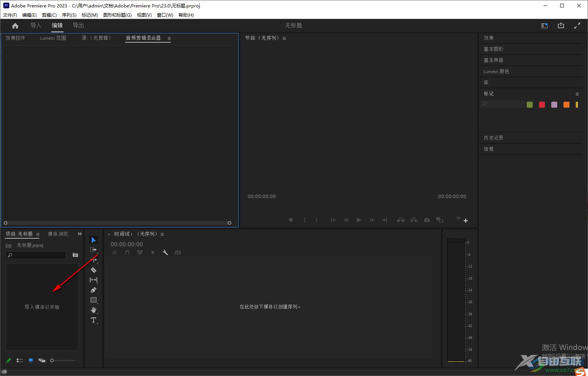The height and width of the screenshot is (376, 588).
Task: Toggle timeline Snap magnet icon
Action: click(x=127, y=252)
